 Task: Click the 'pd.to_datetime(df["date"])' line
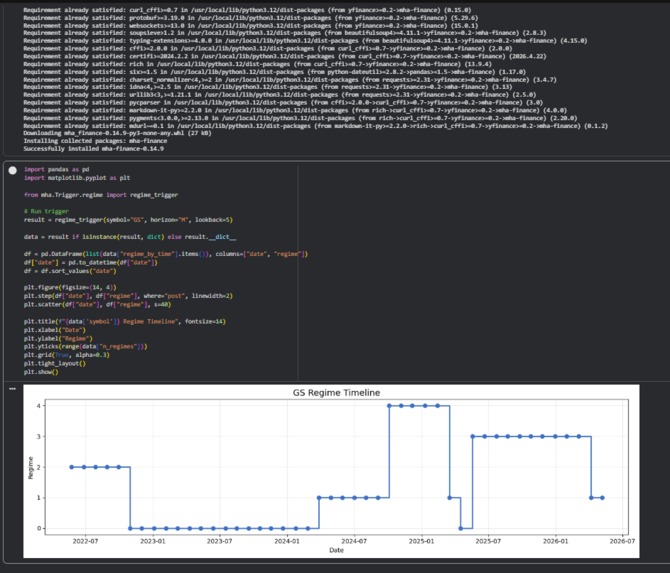tap(91, 262)
